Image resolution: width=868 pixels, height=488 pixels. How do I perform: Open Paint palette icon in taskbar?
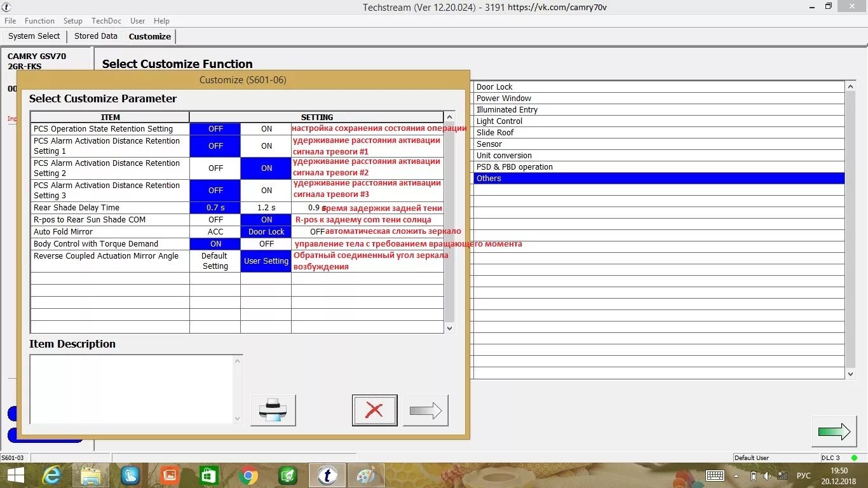click(366, 475)
